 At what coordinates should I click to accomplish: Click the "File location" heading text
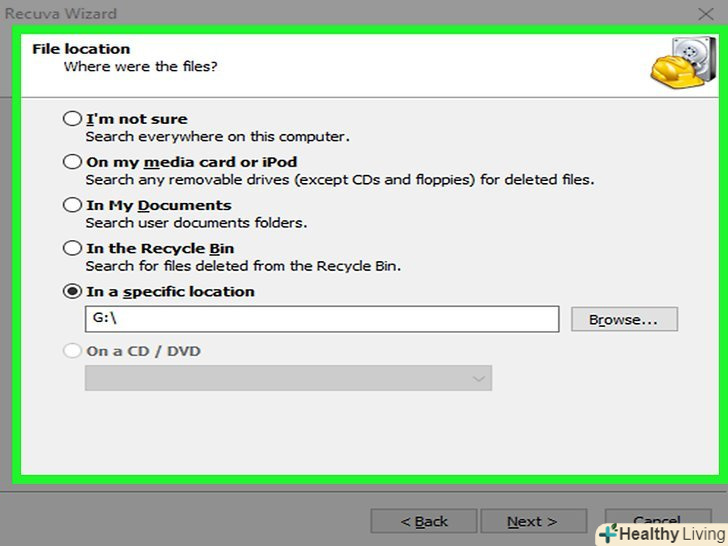coord(81,49)
